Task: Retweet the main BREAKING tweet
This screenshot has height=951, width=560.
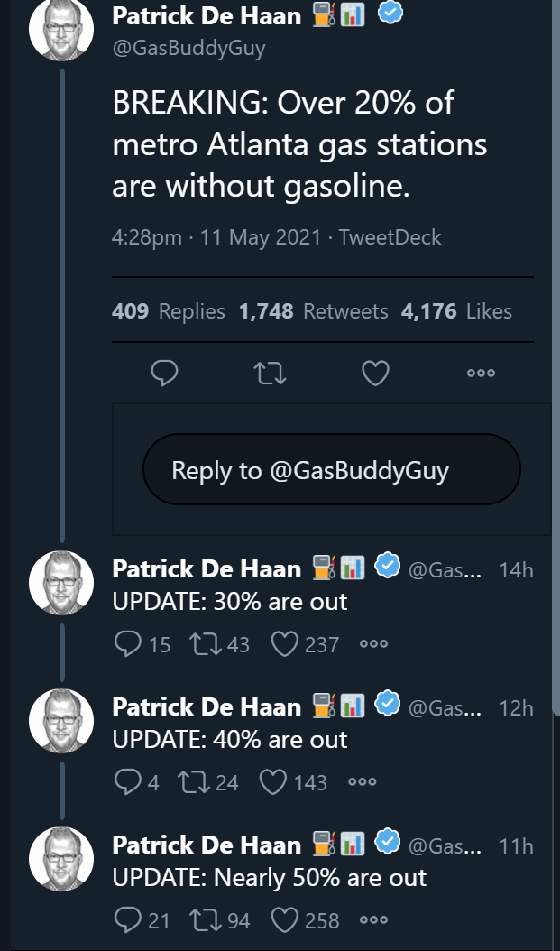Action: [270, 373]
